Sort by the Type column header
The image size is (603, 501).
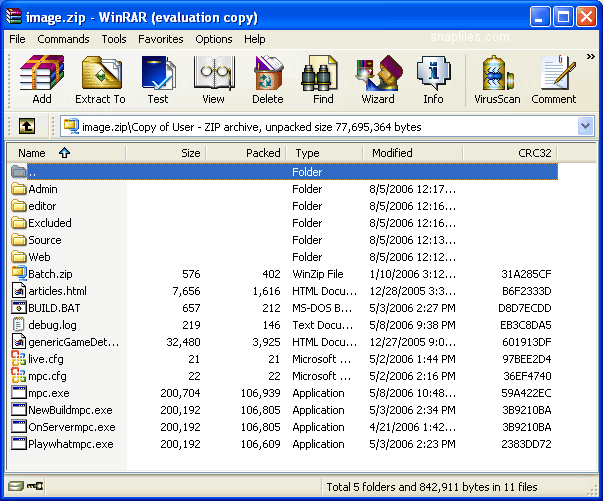324,153
